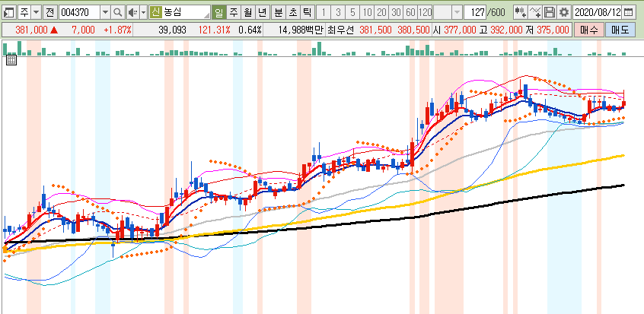
Task: Open the calendar date picker icon
Action: pos(628,12)
